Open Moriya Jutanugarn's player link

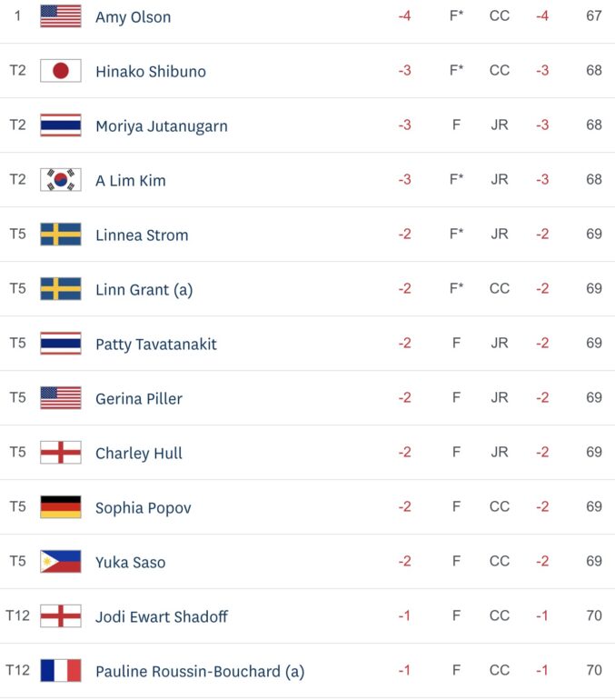coord(162,126)
